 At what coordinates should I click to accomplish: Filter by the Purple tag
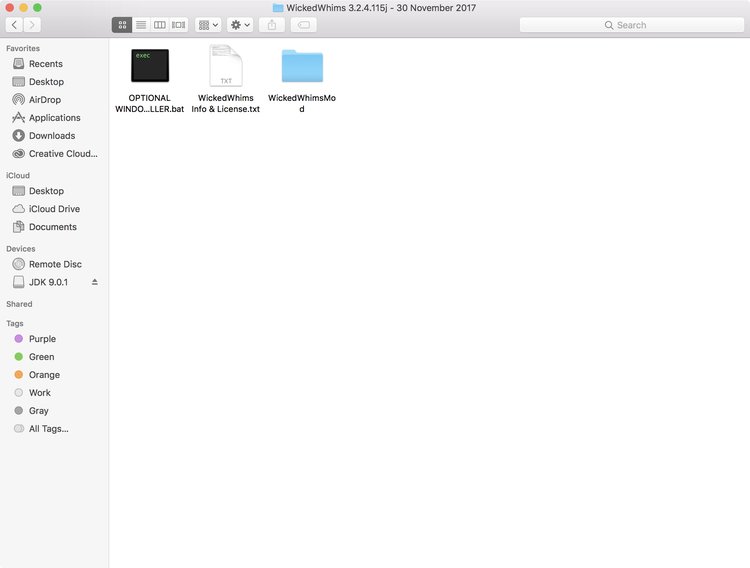54,339
